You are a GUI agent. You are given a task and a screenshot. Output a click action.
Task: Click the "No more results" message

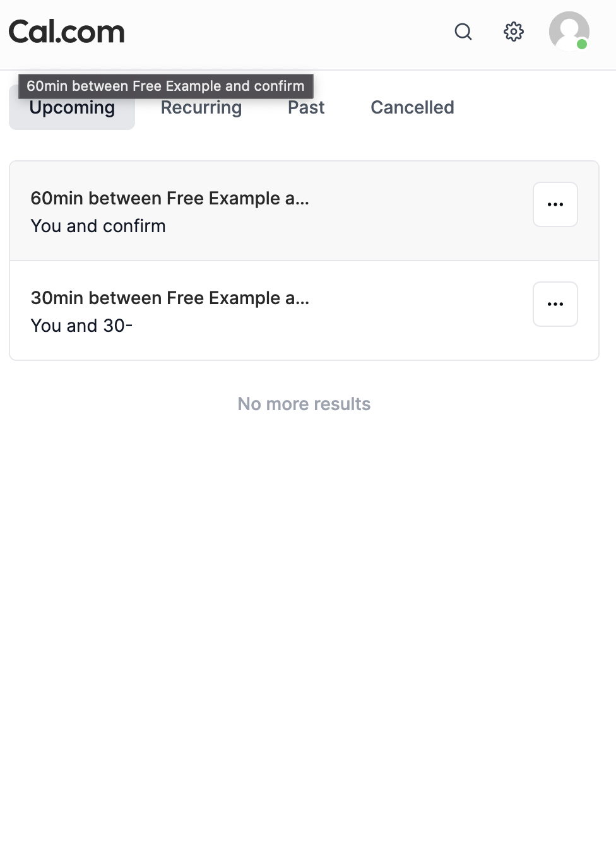[x=304, y=404]
